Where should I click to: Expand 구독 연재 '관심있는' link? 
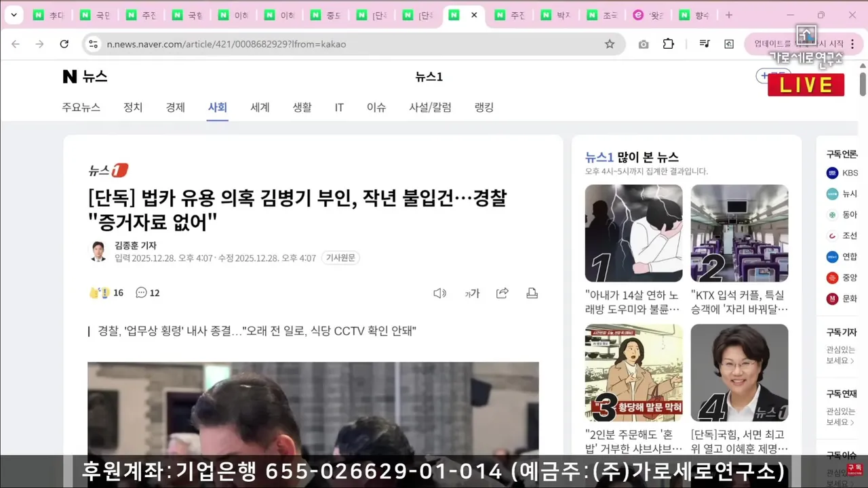841,417
